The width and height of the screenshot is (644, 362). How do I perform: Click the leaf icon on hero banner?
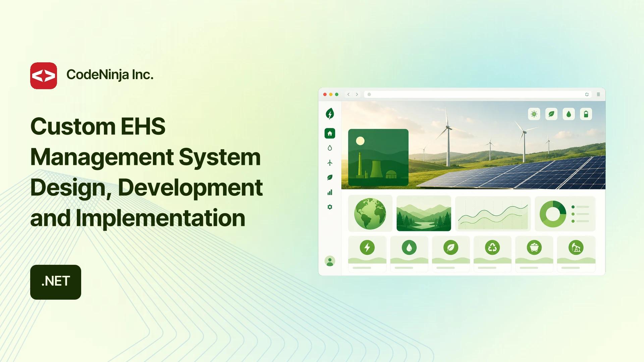551,114
